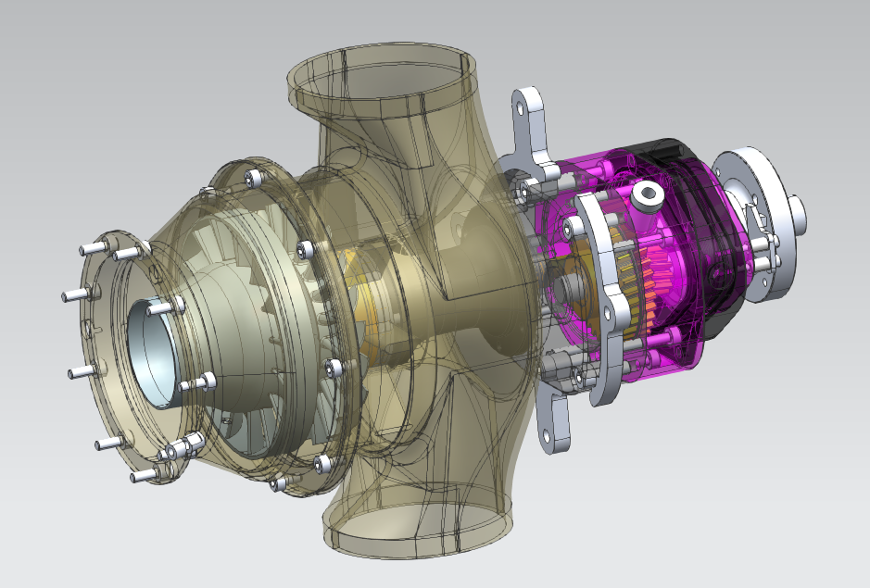Pick the large socket-head plug on top of the magenta housing
The image size is (870, 588).
click(x=648, y=195)
